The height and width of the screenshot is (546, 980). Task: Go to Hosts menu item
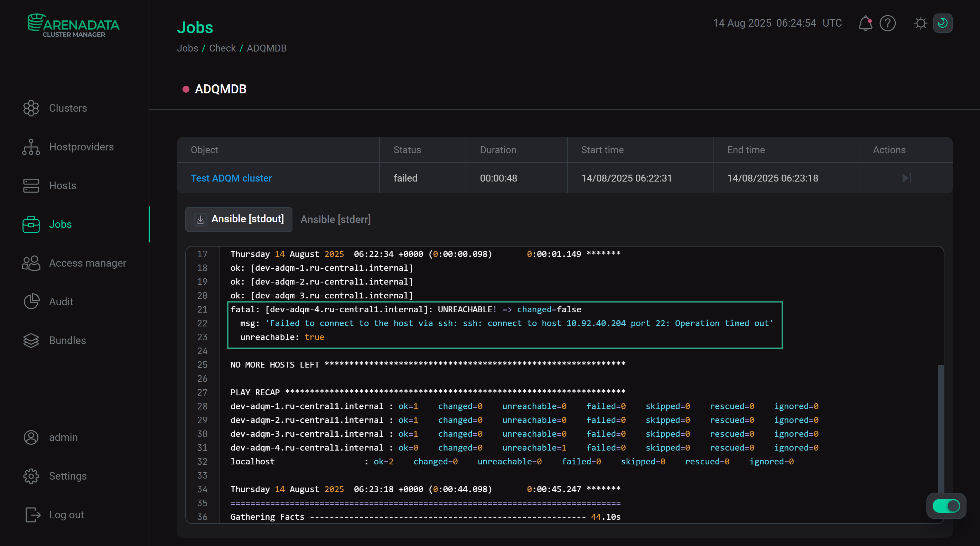click(x=63, y=186)
